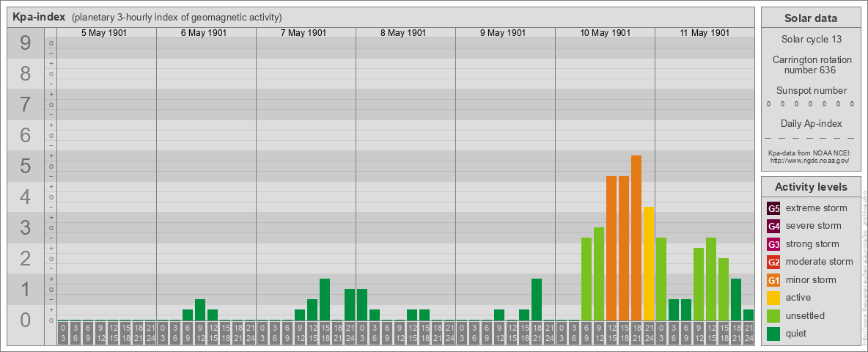The height and width of the screenshot is (352, 868).
Task: Click the 10 May 6–9 light green bar
Action: [x=586, y=279]
